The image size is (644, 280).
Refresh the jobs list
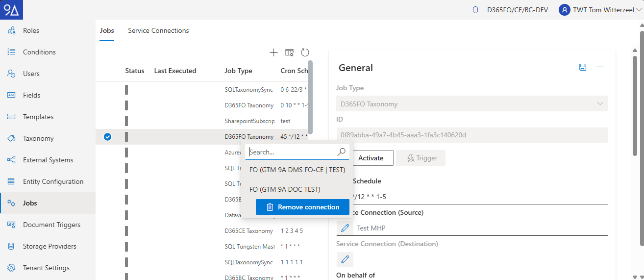(305, 52)
